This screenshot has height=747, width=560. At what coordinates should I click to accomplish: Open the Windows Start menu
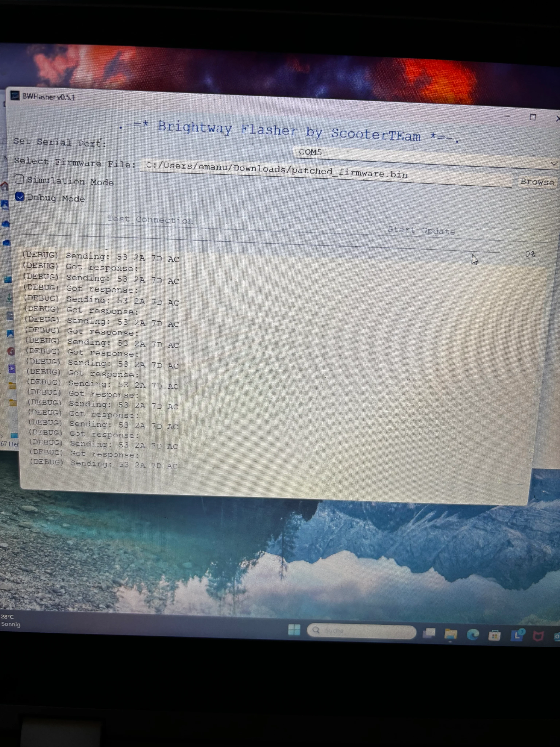point(294,630)
